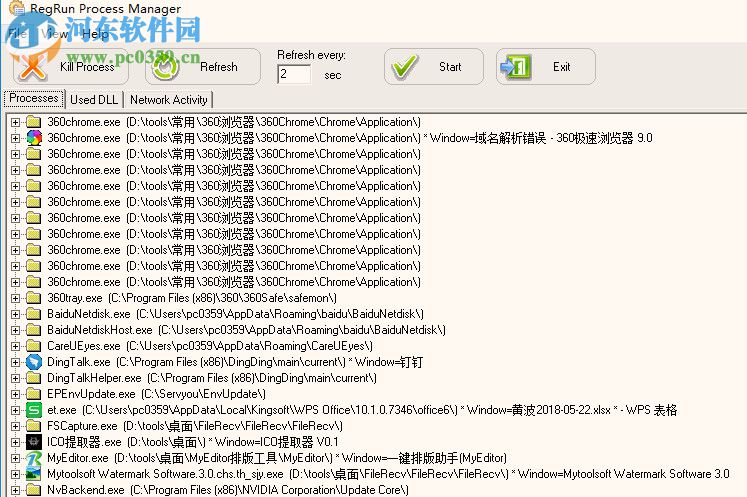Click the blue DingTalk.exe icon
This screenshot has height=497, width=747.
point(34,362)
